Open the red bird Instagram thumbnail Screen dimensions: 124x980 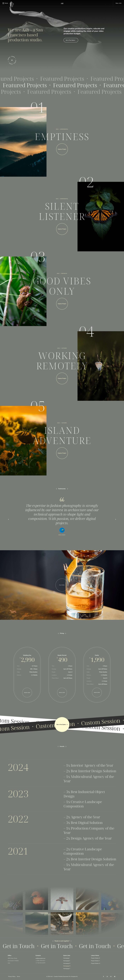coord(37,899)
